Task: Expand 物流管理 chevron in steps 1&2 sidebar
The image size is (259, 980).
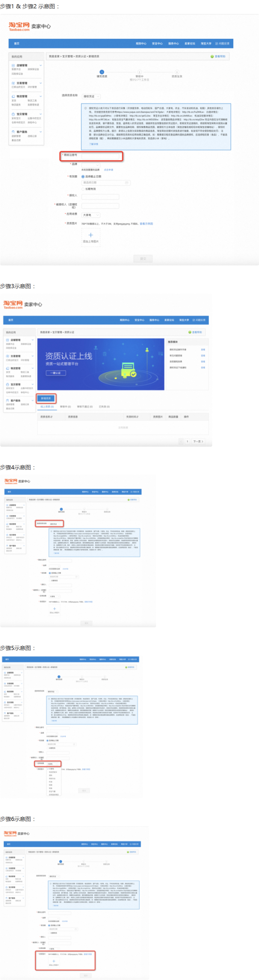Action: [41, 96]
